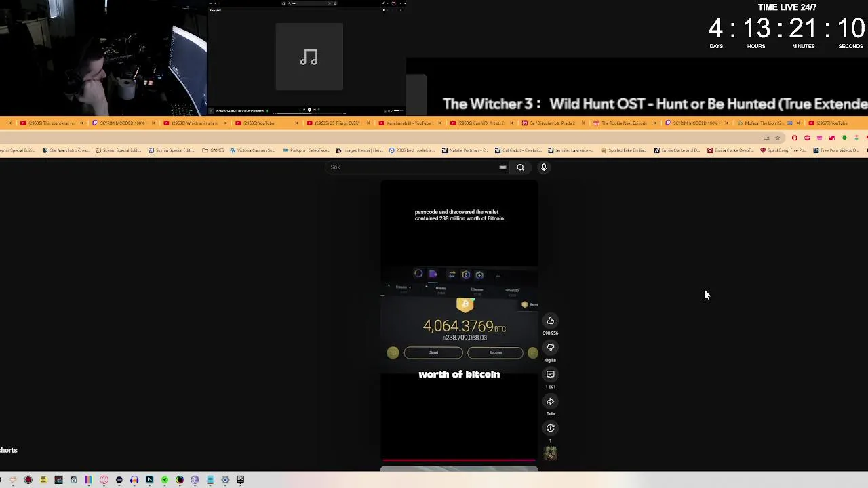Like the bitcoin wallet Short
Screen dimensions: 868x488
coord(550,321)
